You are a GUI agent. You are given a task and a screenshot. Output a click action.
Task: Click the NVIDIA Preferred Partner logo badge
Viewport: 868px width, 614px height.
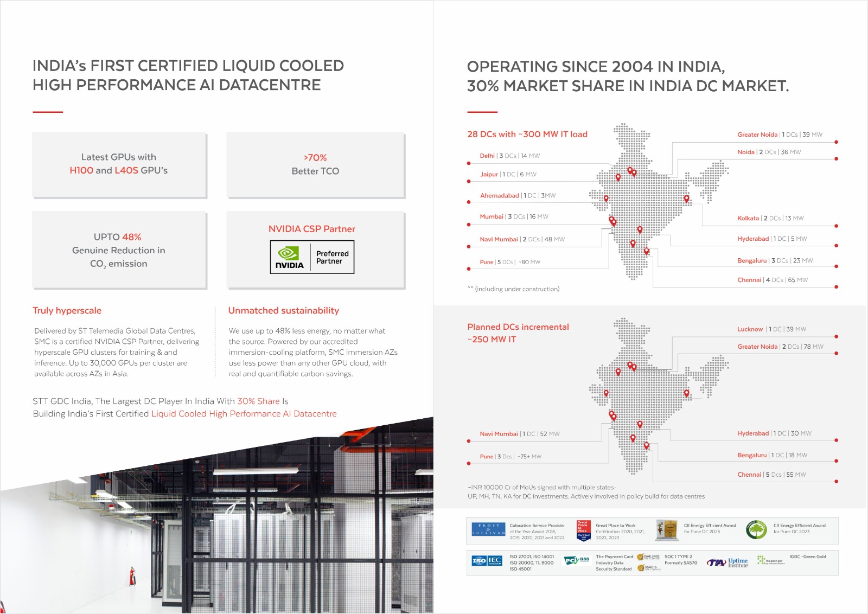click(x=312, y=257)
